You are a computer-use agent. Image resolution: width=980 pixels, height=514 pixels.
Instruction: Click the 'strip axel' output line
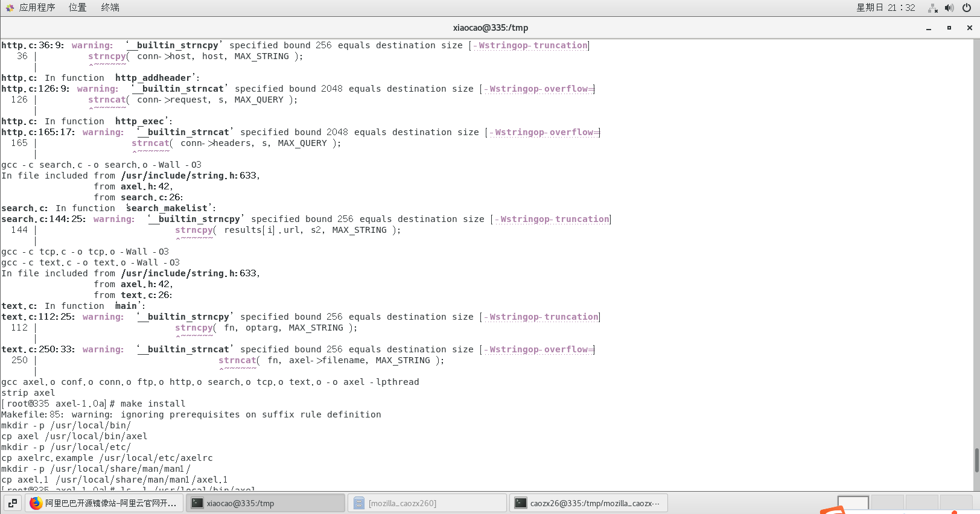click(28, 393)
